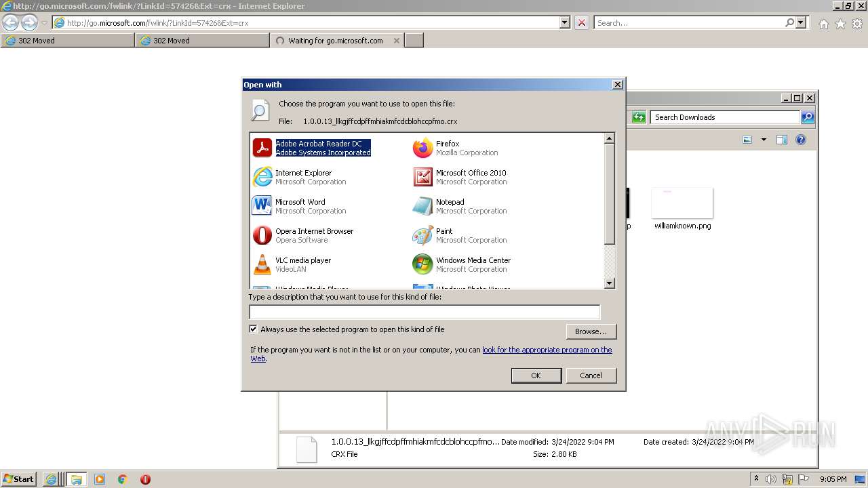Click CRX file icon in details pane
The image size is (868, 488).
(x=307, y=449)
